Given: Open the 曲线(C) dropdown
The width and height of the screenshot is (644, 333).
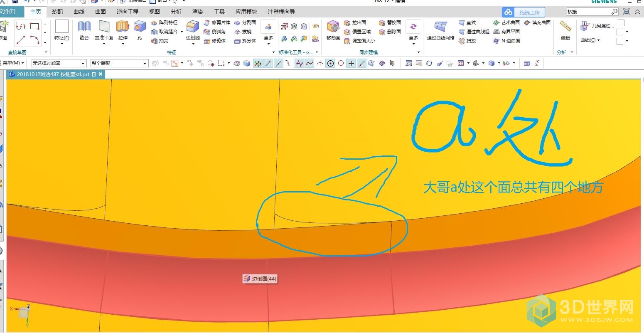Looking at the screenshot, I should (590, 40).
